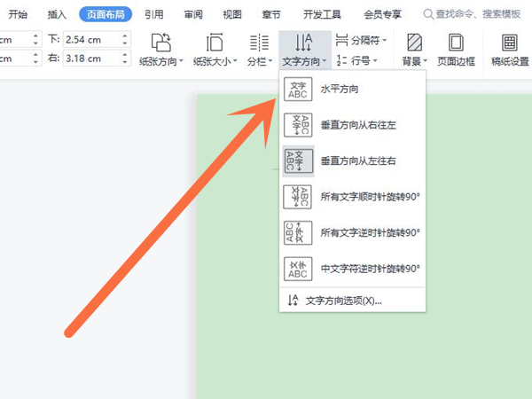
Task: Expand the 纸张大小 paper size dropdown
Action: pyautogui.click(x=214, y=50)
